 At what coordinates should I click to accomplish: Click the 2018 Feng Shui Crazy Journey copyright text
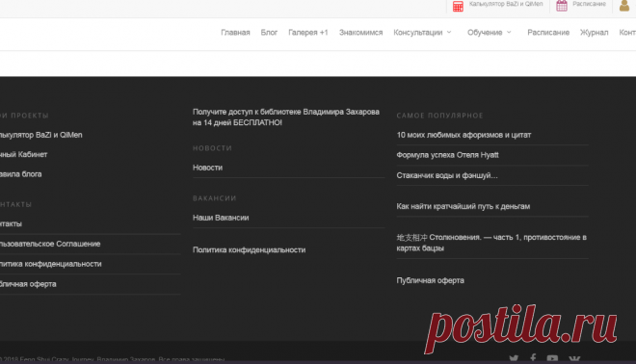pos(113,359)
